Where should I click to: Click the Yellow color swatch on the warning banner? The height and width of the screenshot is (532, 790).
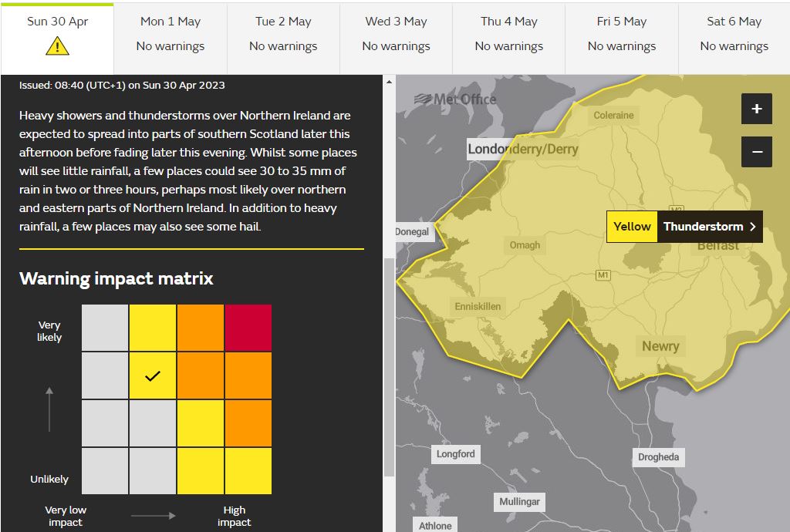pos(632,227)
